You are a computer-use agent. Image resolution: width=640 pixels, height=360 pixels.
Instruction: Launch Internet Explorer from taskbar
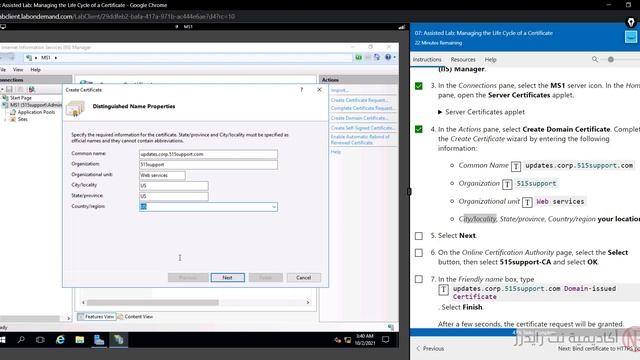[60, 340]
